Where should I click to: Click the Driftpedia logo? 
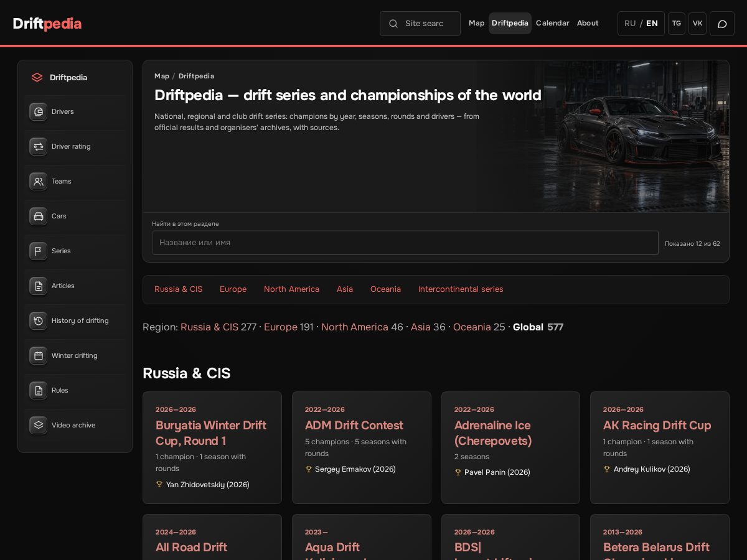pos(47,24)
